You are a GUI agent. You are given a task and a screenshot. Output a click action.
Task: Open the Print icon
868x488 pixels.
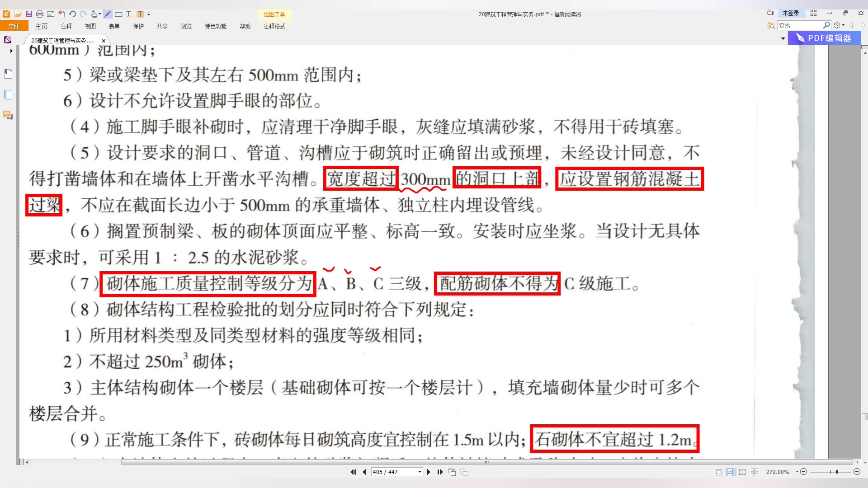[x=40, y=14]
